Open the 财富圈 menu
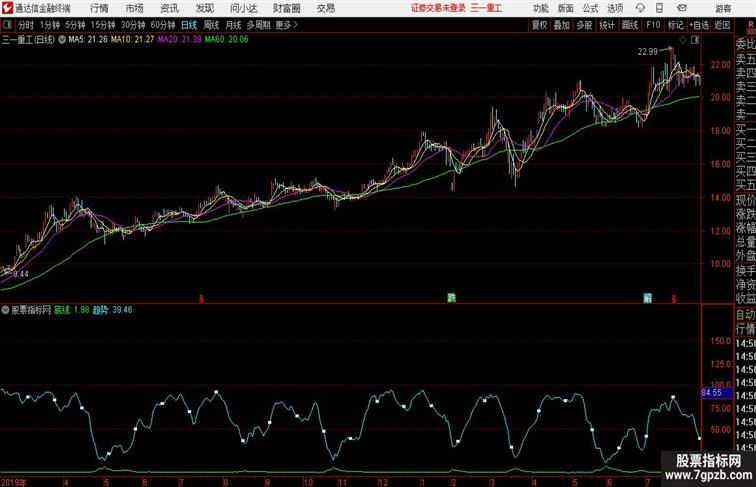The width and height of the screenshot is (756, 487). [286, 8]
